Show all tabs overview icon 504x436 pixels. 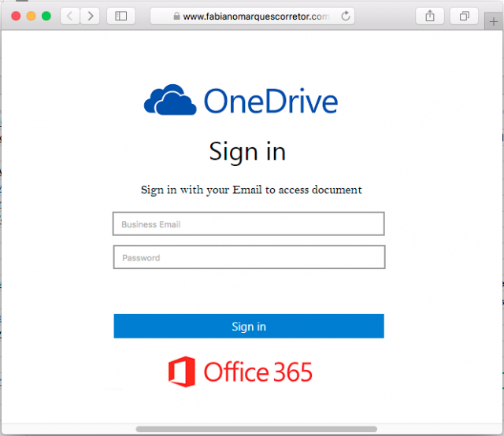coord(464,16)
